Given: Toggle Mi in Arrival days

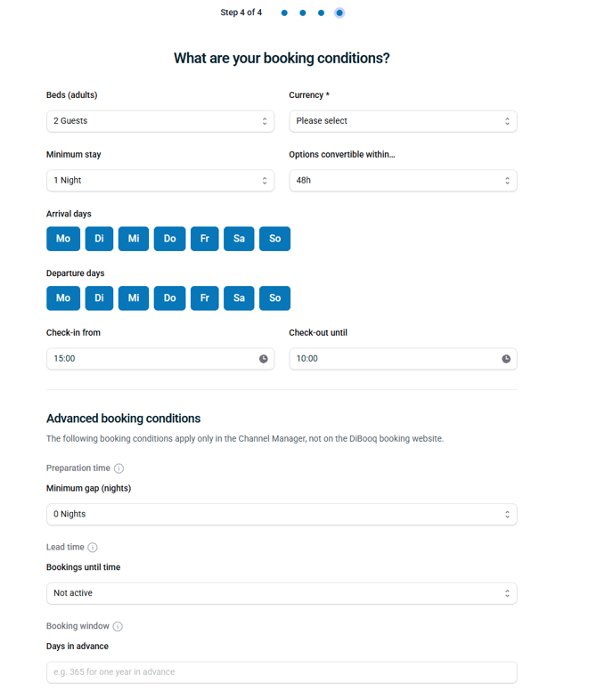Looking at the screenshot, I should click(134, 239).
